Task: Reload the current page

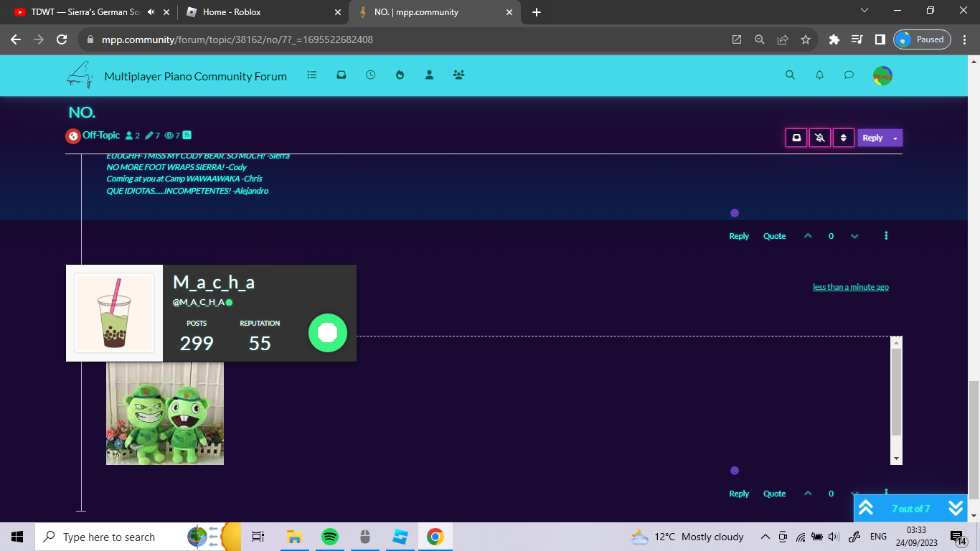Action: tap(62, 39)
